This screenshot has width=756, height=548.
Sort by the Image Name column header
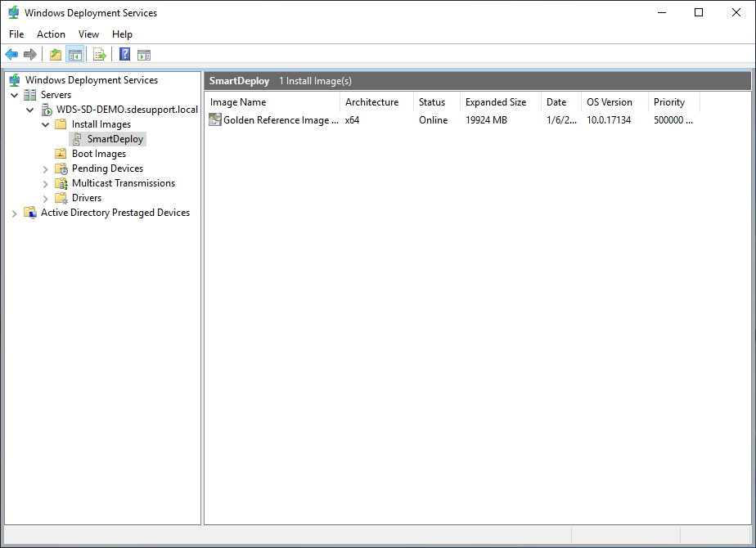(x=272, y=102)
